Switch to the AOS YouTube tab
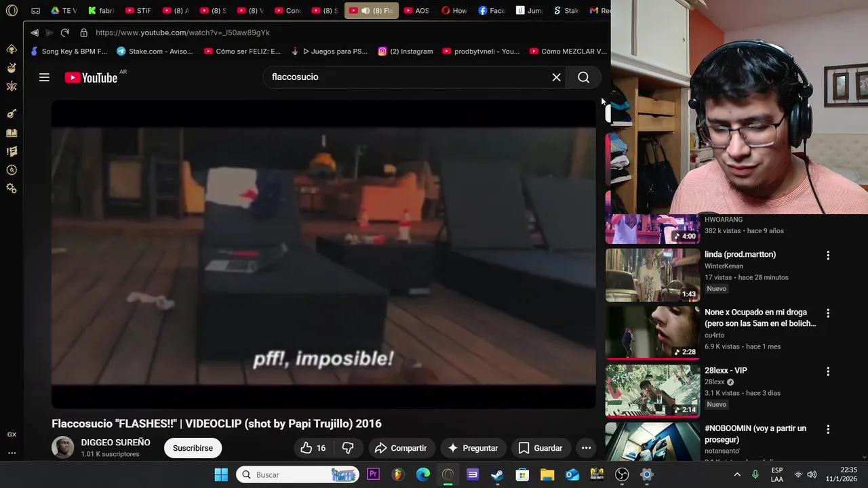Image resolution: width=868 pixels, height=488 pixels. tap(416, 11)
